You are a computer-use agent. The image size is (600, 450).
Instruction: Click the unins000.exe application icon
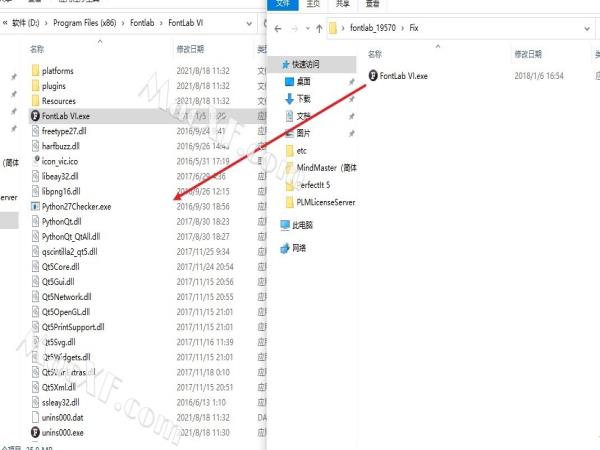[35, 432]
